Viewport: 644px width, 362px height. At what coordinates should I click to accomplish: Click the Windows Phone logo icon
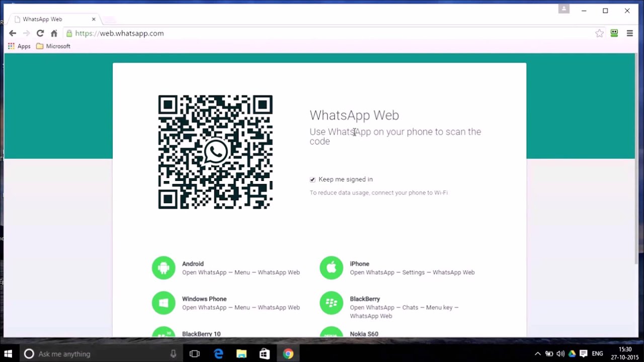(164, 303)
